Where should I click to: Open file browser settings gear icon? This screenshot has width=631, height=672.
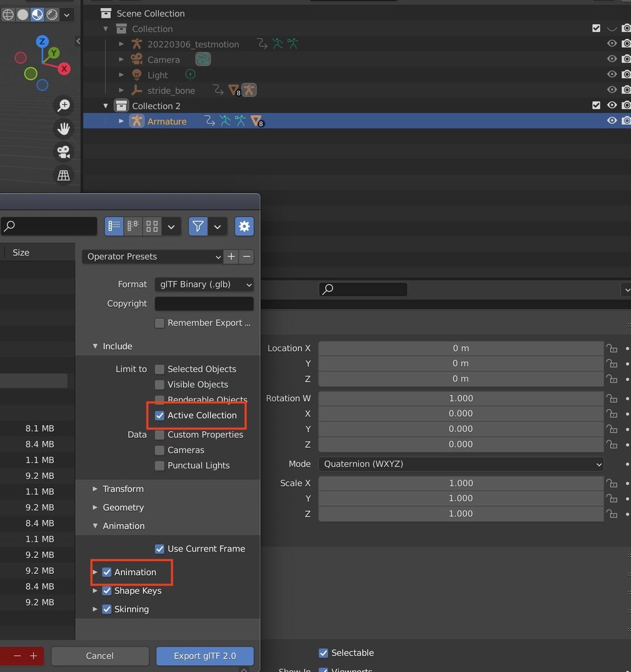coord(244,226)
